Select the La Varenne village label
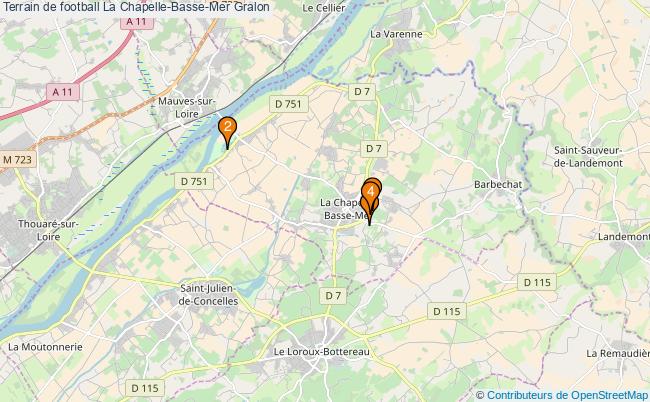Image resolution: width=650 pixels, height=402 pixels. point(396,34)
